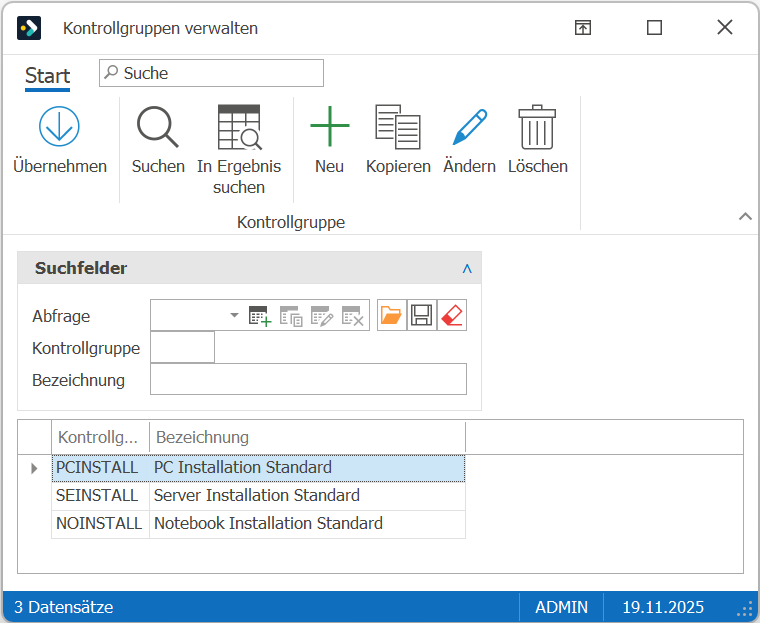Screen dimensions: 760x623
Task: Click the pin-to-top window icon
Action: point(583,28)
